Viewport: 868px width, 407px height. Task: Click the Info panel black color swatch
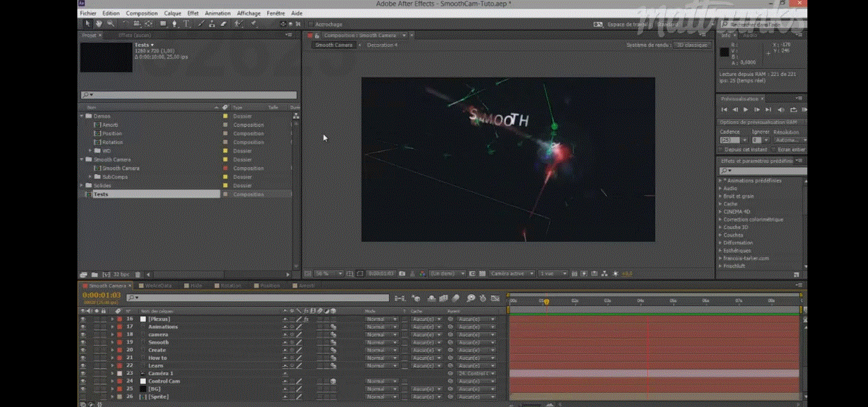(725, 52)
